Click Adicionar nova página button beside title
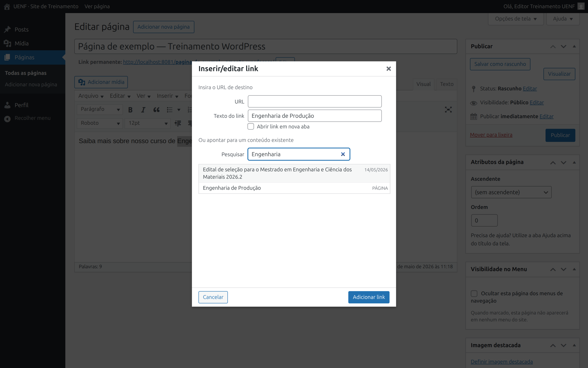 click(x=164, y=27)
